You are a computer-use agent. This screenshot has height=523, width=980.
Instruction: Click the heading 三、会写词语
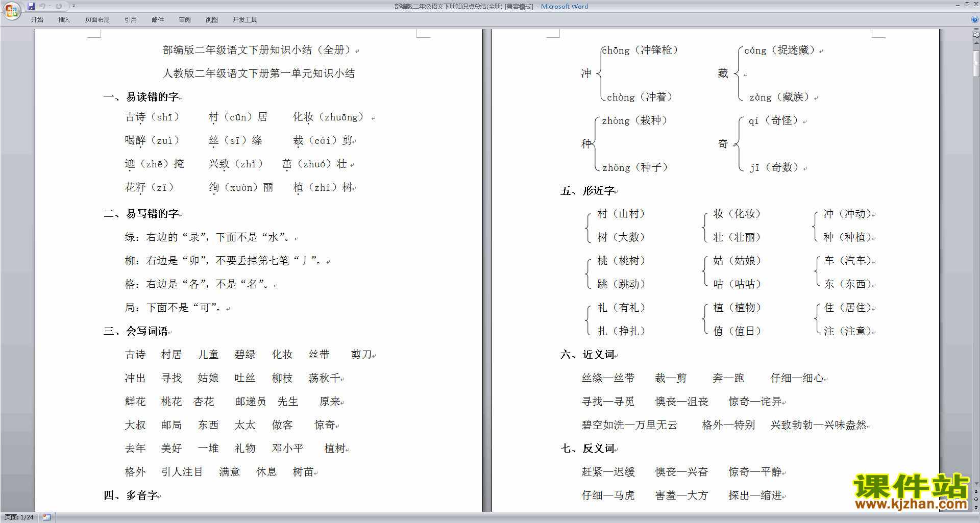[x=136, y=331]
